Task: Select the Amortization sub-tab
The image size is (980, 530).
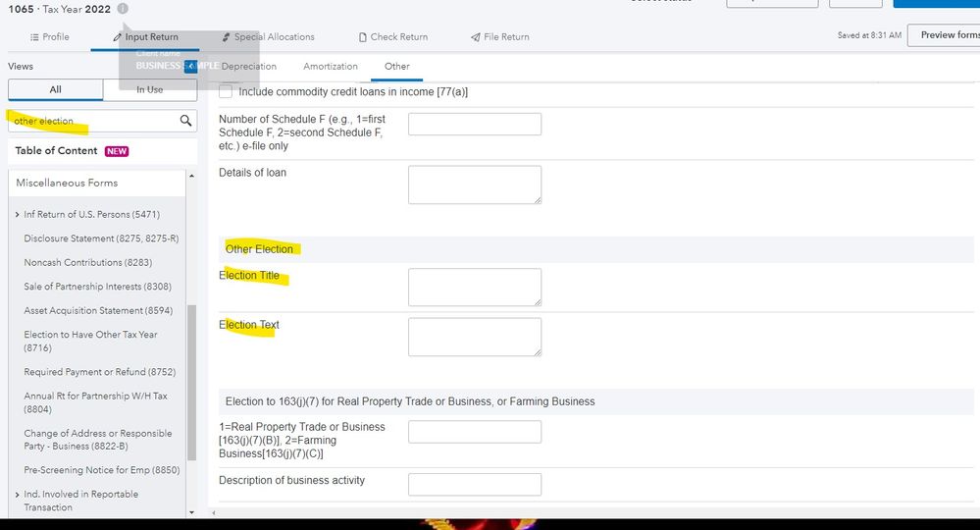Action: click(x=331, y=67)
